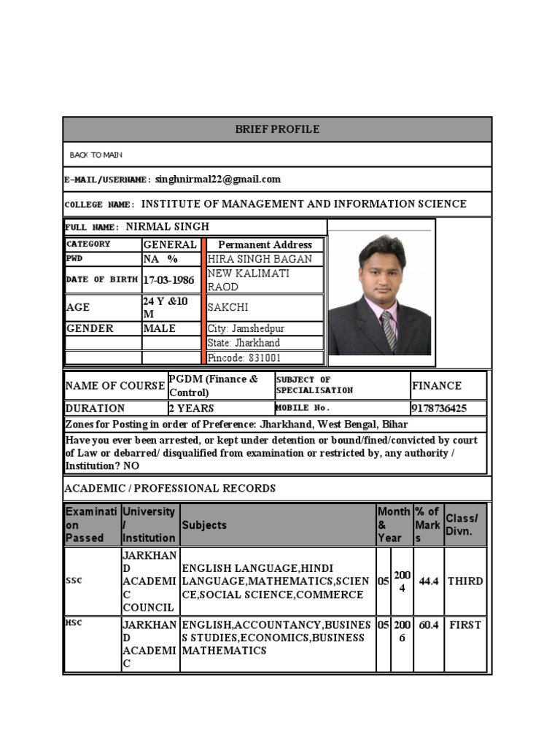The image size is (560, 747).
Task: Click the FINANCE specialisation value
Action: coord(448,385)
